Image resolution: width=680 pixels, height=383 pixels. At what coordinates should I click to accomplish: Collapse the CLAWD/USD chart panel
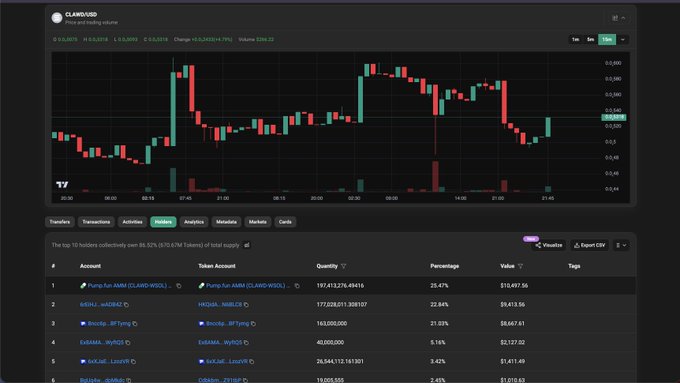pyautogui.click(x=624, y=18)
